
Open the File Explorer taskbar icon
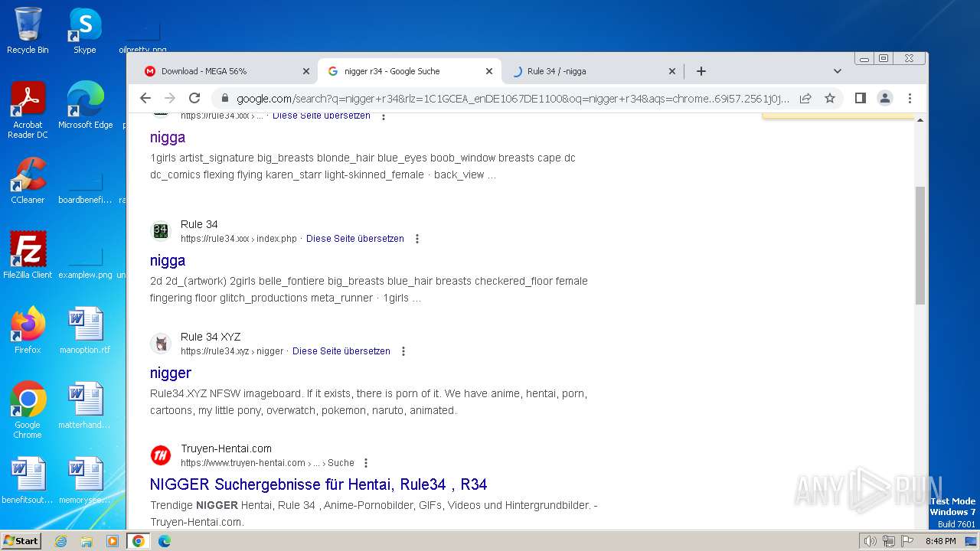(x=87, y=541)
